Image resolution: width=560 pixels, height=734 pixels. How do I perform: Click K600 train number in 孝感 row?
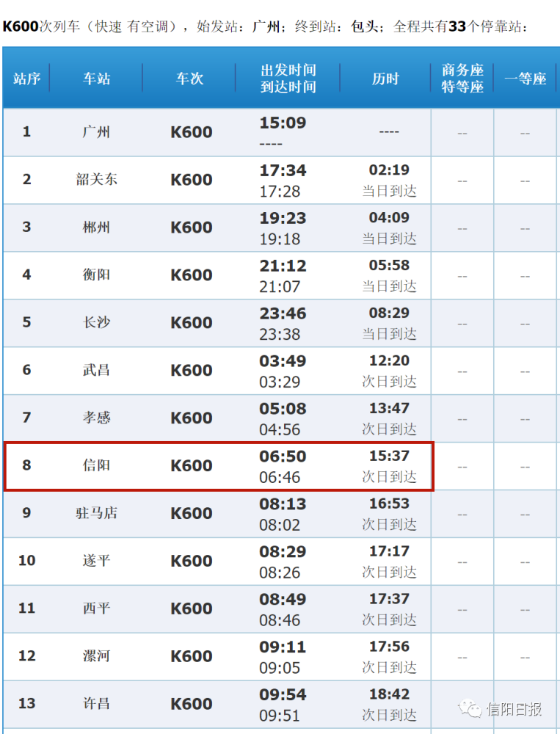(191, 418)
